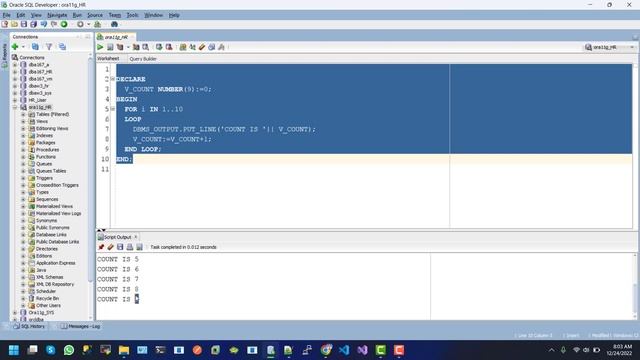Open the Help menu
The image size is (640, 360).
pos(174,15)
